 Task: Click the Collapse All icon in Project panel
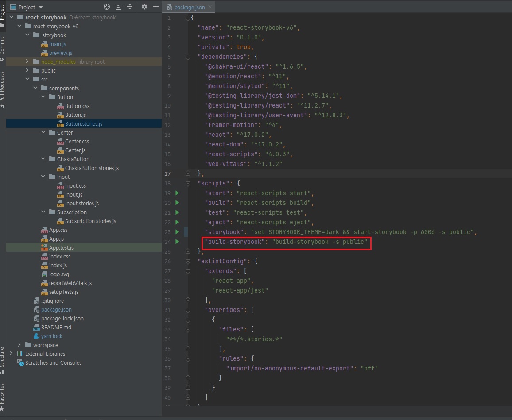[x=130, y=7]
